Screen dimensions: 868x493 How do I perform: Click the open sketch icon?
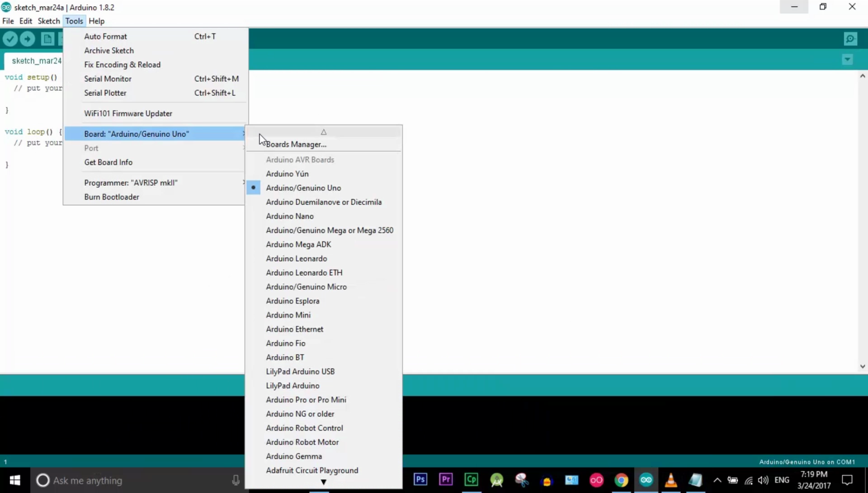pyautogui.click(x=60, y=39)
